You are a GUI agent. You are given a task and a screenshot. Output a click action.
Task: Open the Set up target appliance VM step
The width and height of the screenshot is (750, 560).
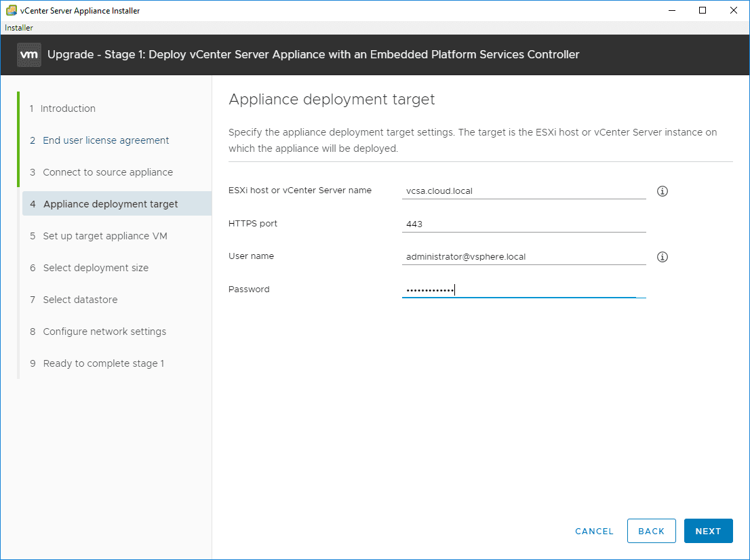[x=102, y=235]
